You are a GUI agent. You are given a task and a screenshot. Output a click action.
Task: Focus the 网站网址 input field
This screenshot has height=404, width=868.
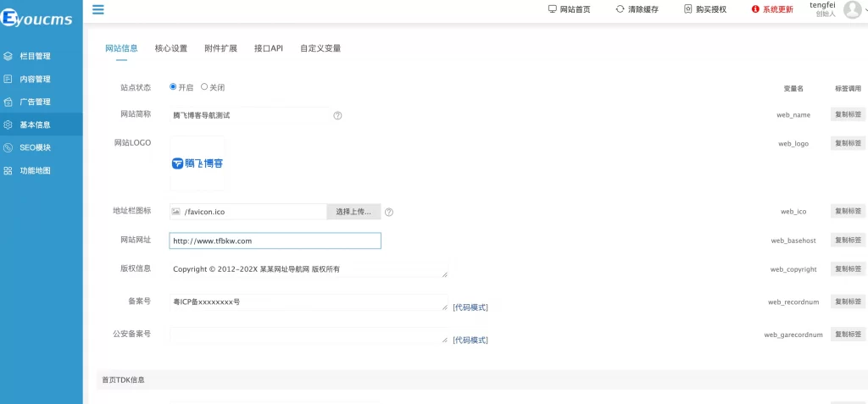[275, 241]
